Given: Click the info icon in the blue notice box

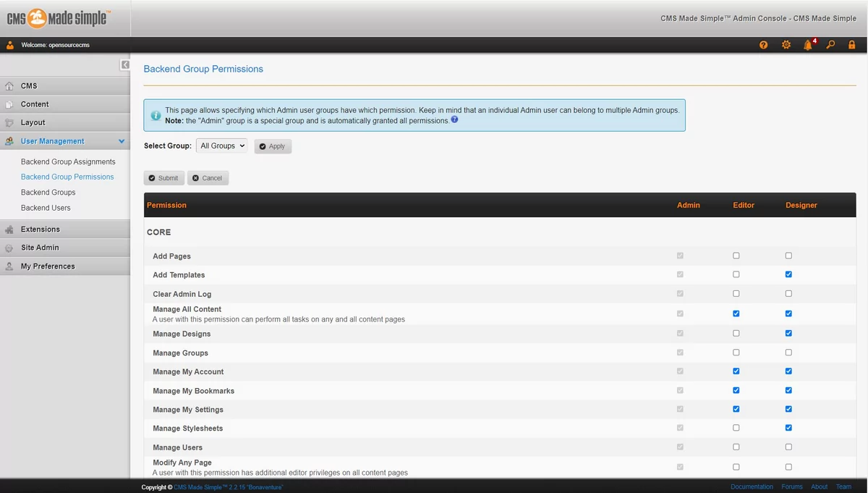Looking at the screenshot, I should [x=156, y=116].
